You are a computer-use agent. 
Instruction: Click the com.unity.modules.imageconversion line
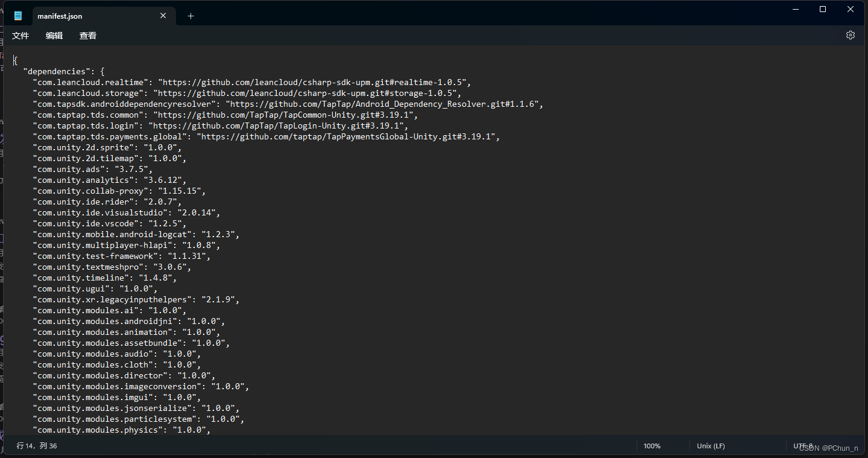pos(141,386)
